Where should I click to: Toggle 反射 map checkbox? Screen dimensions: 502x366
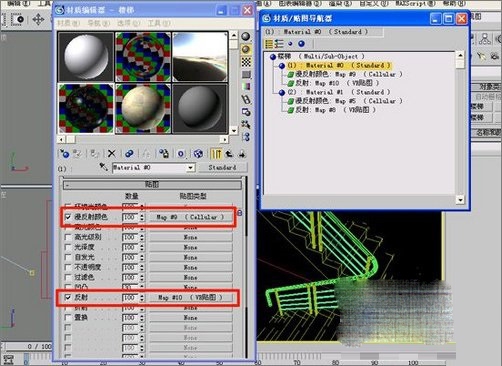tap(68, 297)
